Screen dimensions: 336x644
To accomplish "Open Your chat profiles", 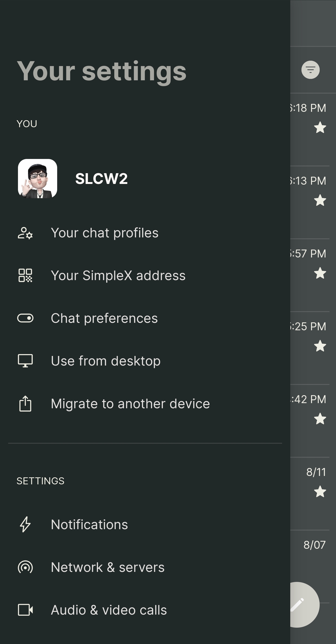I will point(105,233).
